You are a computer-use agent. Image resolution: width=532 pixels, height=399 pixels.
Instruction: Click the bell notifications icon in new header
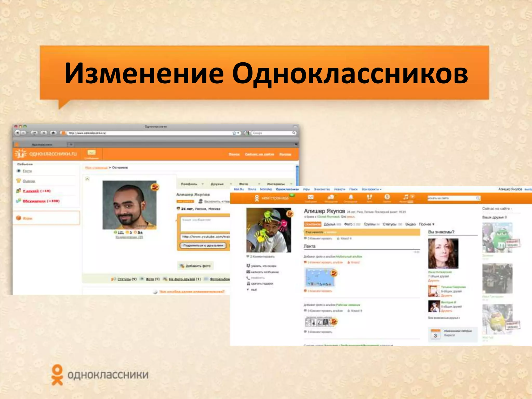[x=351, y=197]
